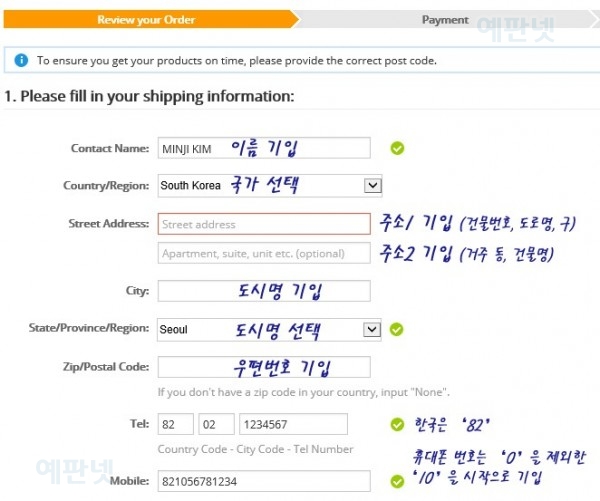This screenshot has width=600, height=501.
Task: Click the shipping information section heading
Action: click(x=149, y=97)
